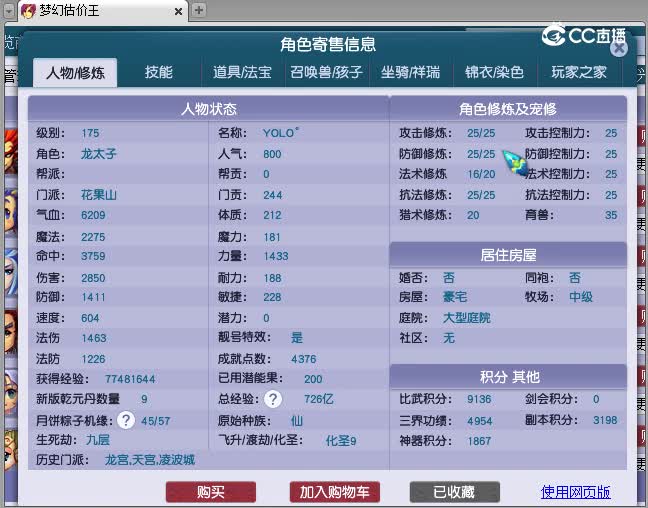This screenshot has height=508, width=648.
Task: Click the 副本积分 value 3198
Action: tap(605, 420)
